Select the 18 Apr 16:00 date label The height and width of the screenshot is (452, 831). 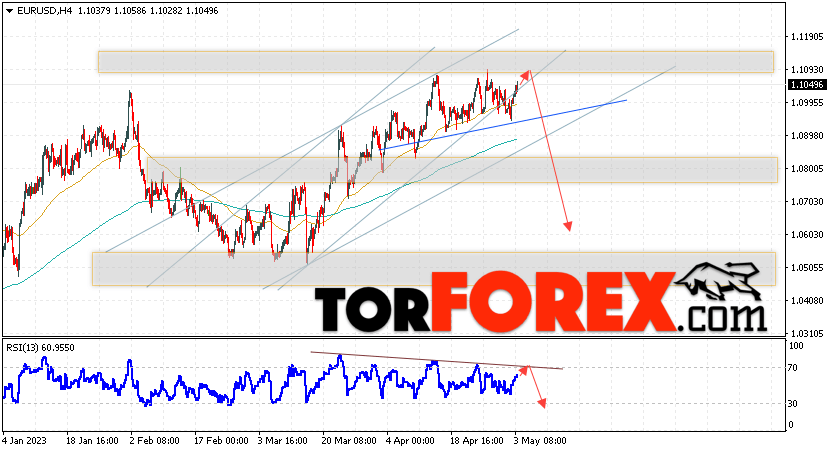pyautogui.click(x=477, y=441)
